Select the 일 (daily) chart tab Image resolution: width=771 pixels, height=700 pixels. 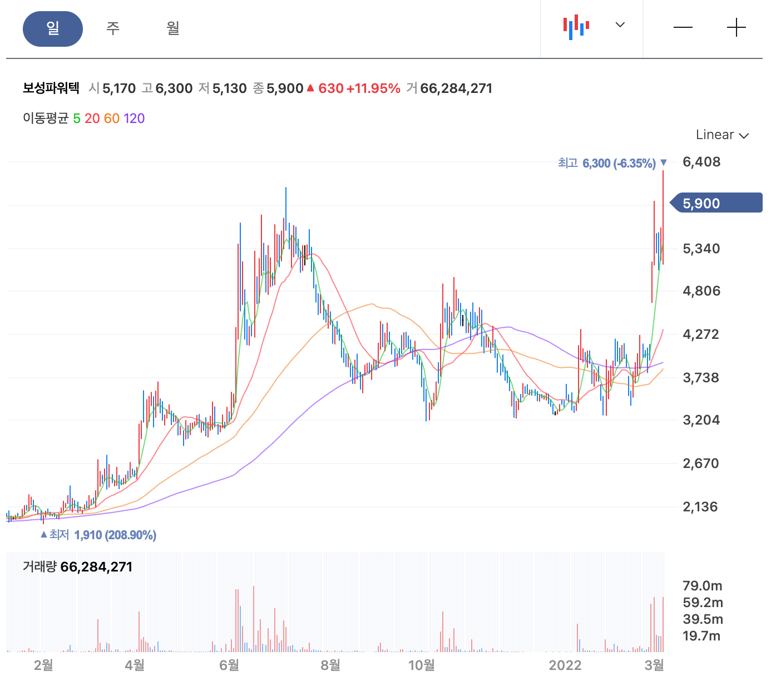click(x=53, y=29)
